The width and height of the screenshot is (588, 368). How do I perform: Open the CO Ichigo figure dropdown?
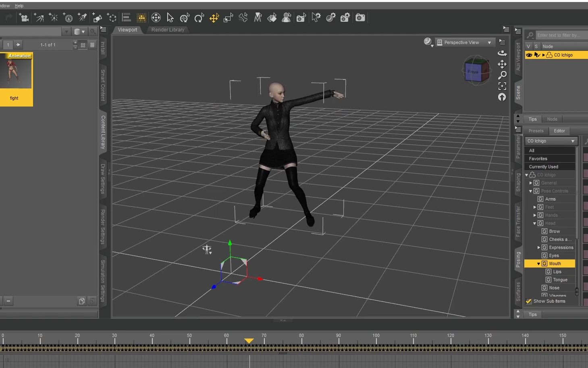[551, 141]
